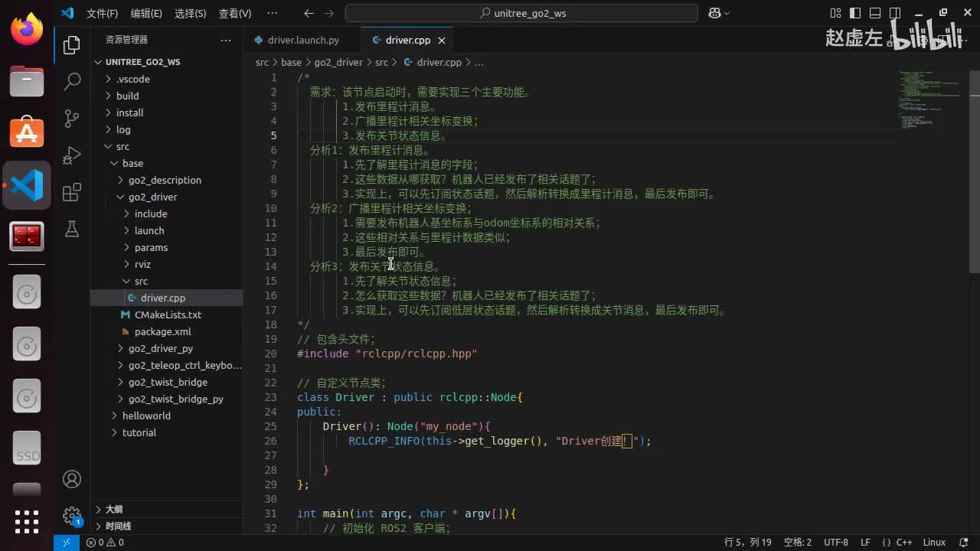Open the terminal app in the dock

click(27, 236)
